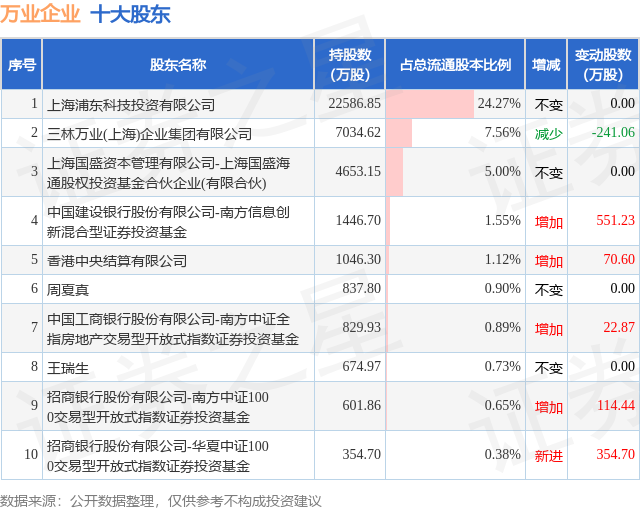Click the change value 551.23
Screen dimensions: 640x510
[x=616, y=220]
